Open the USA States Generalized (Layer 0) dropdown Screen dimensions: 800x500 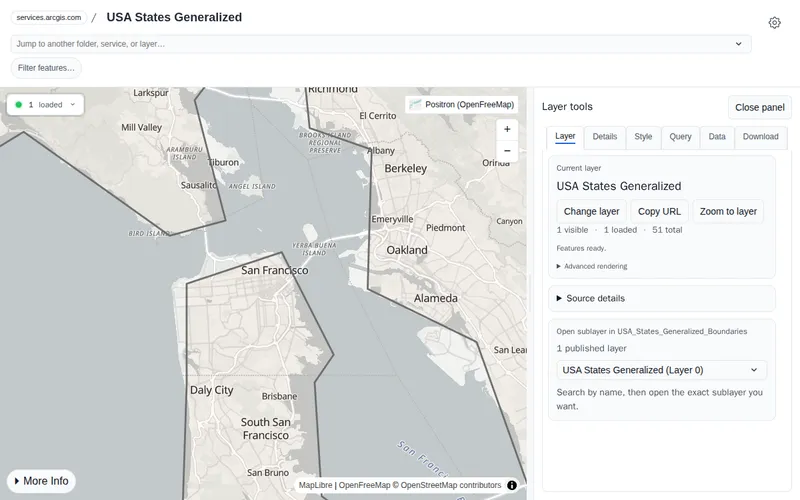661,370
